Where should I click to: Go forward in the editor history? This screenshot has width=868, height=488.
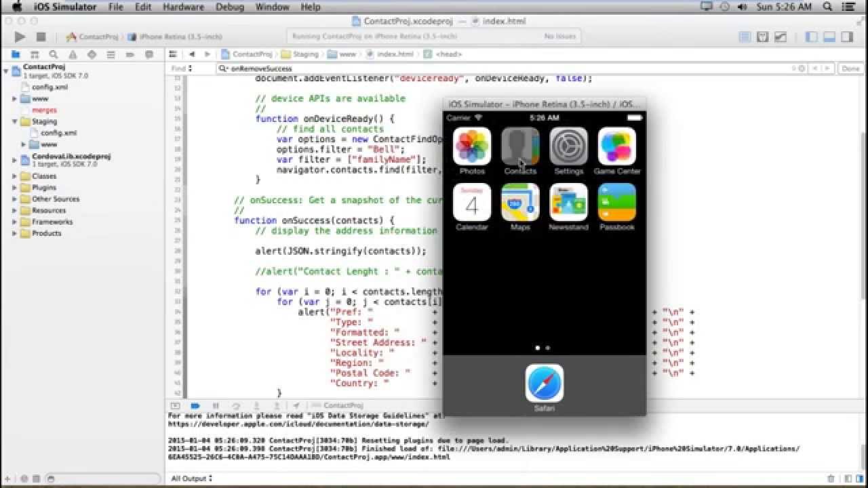pos(207,54)
